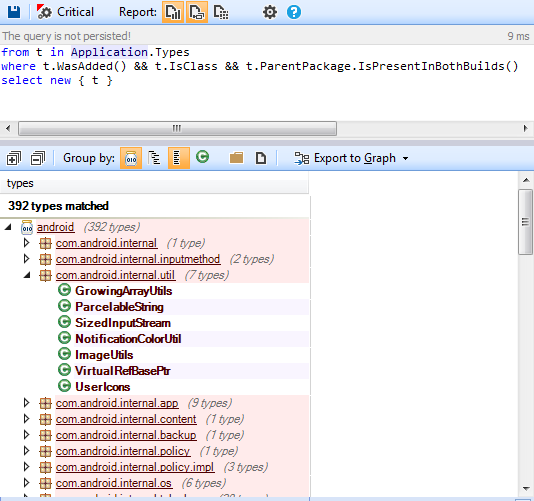
Task: Click the class icon beside NotificationColorUtil
Action: click(64, 338)
